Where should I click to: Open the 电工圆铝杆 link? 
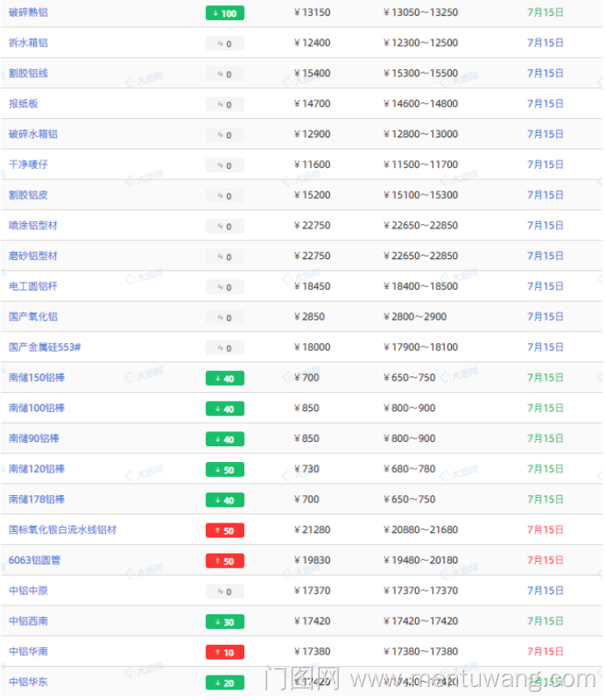[33, 286]
